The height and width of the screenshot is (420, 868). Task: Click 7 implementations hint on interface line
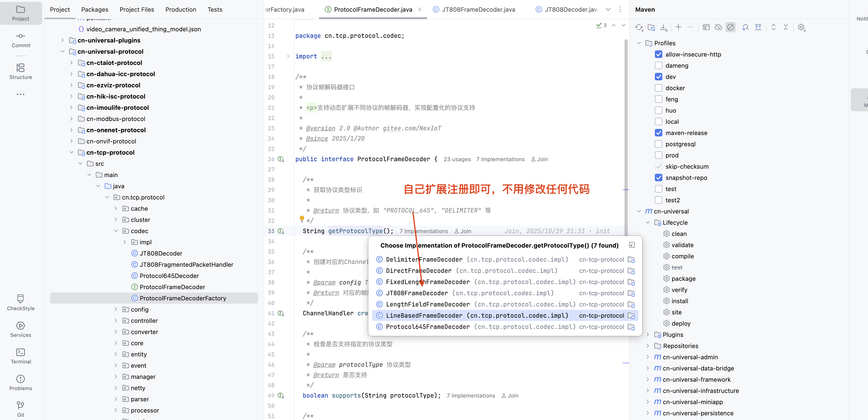coord(500,159)
